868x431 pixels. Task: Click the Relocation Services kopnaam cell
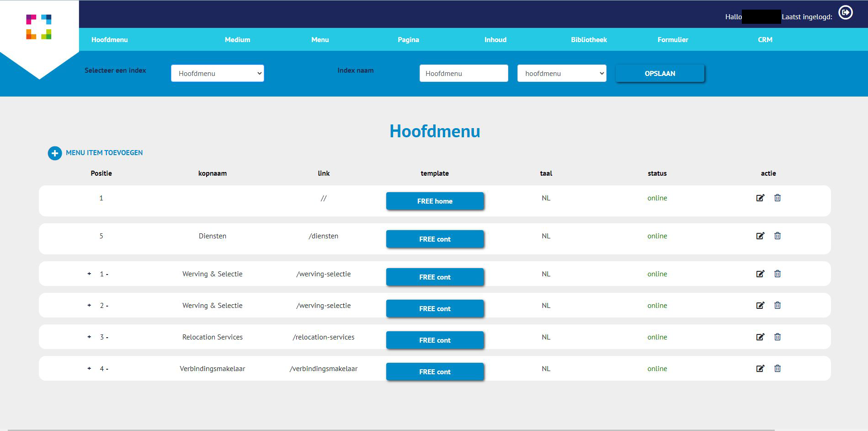pyautogui.click(x=213, y=337)
